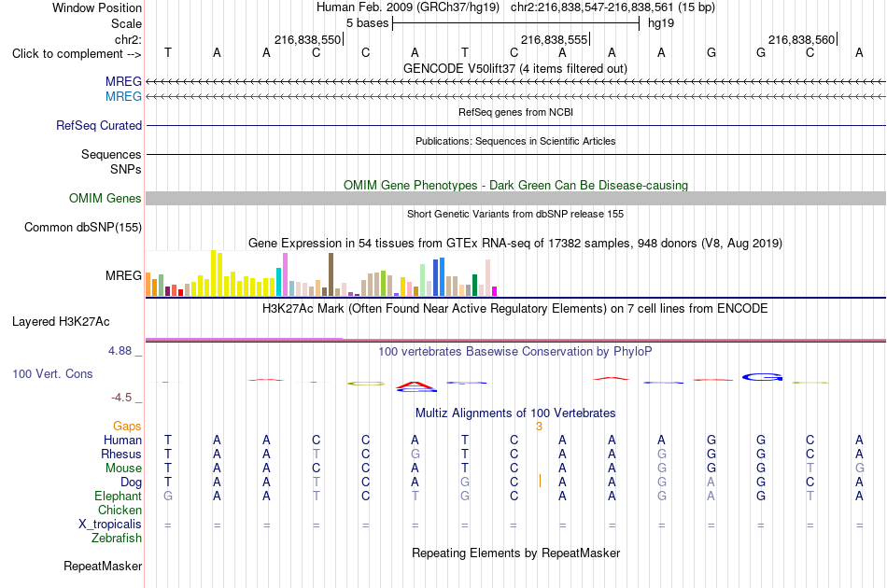Select the Mouse species label
Image resolution: width=887 pixels, height=588 pixels.
[x=123, y=469]
